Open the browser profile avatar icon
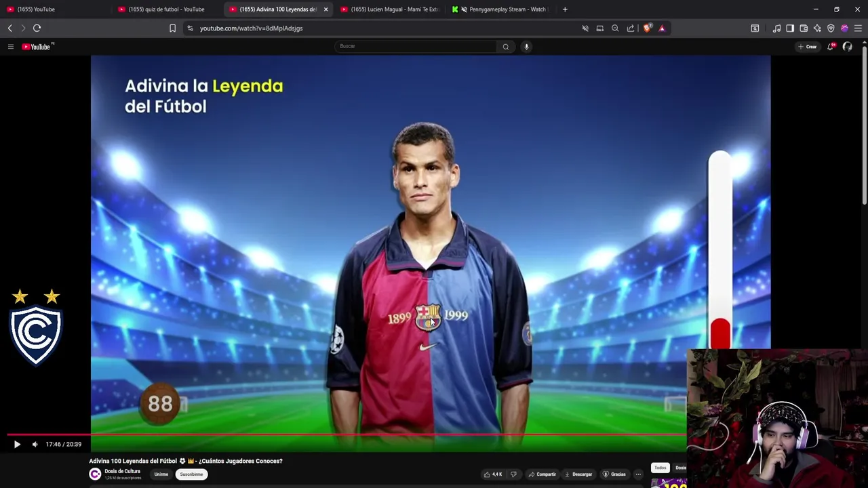The height and width of the screenshot is (488, 868). click(844, 28)
